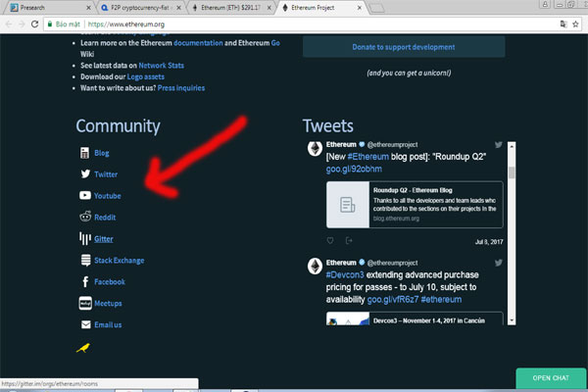Close the Ethereum Project tab
The height and width of the screenshot is (392, 588).
pos(360,8)
